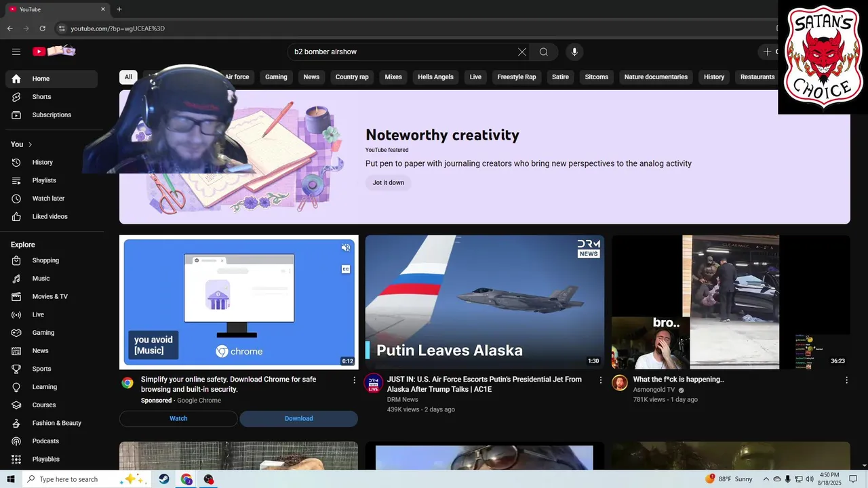Open the hamburger guide menu
Screen dimensions: 868x488
tap(16, 52)
